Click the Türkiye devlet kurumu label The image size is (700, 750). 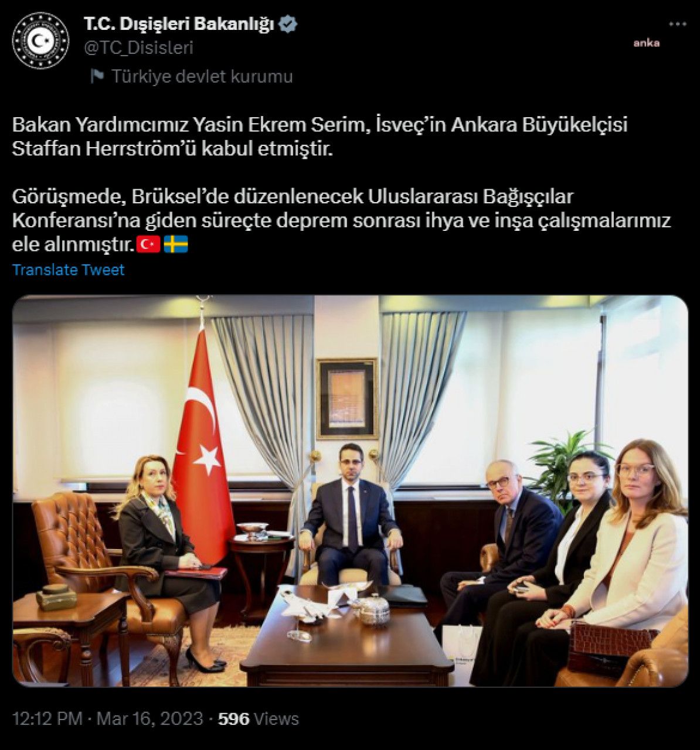tap(202, 76)
